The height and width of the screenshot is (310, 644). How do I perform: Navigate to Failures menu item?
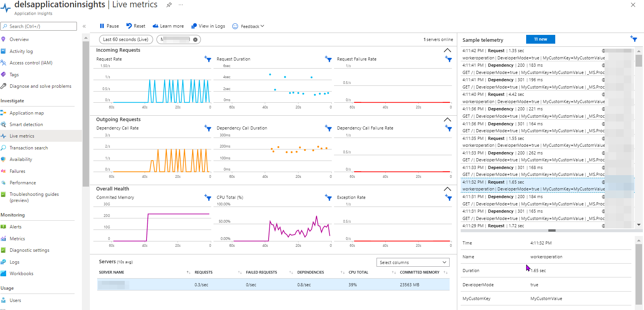tap(17, 171)
